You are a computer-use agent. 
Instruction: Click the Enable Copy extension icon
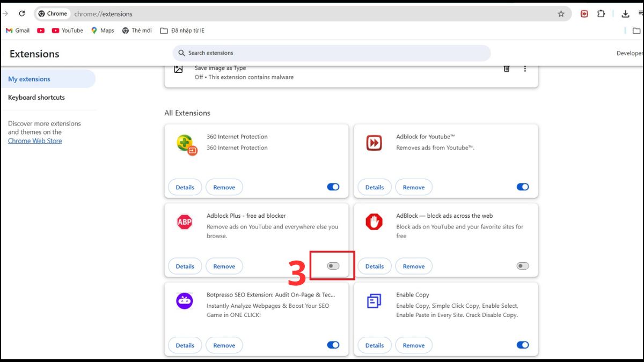(374, 300)
